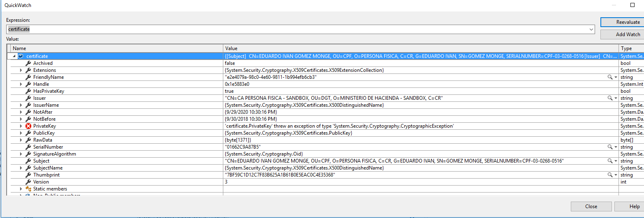Collapse the certificate root node

[x=14, y=56]
